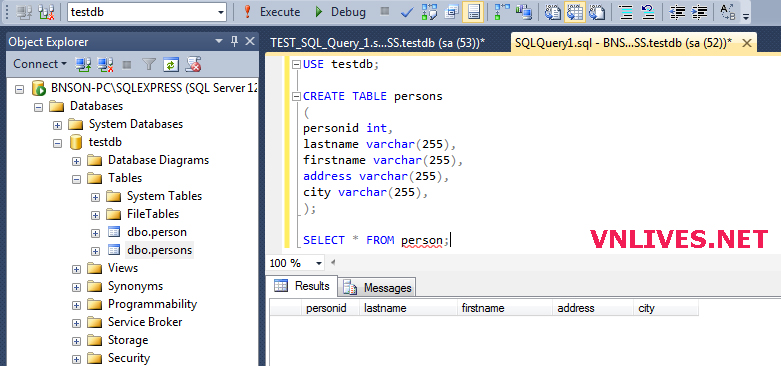This screenshot has height=366, width=781.
Task: Expand the Programmability node
Action: (x=77, y=304)
